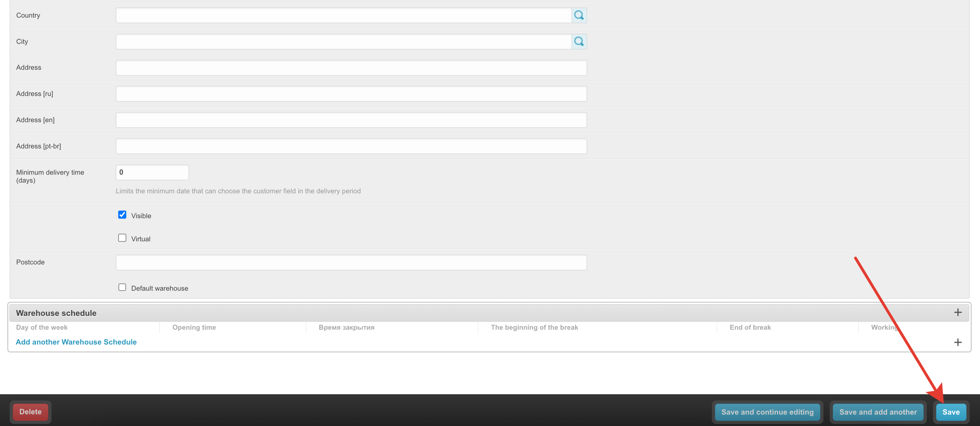Focus the Country input field
The width and height of the screenshot is (980, 426).
[x=343, y=15]
